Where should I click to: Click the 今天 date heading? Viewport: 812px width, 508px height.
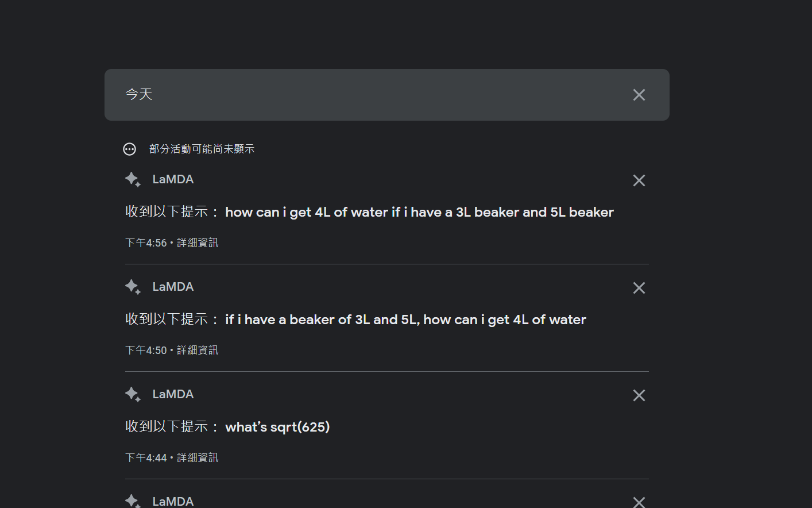pos(139,95)
